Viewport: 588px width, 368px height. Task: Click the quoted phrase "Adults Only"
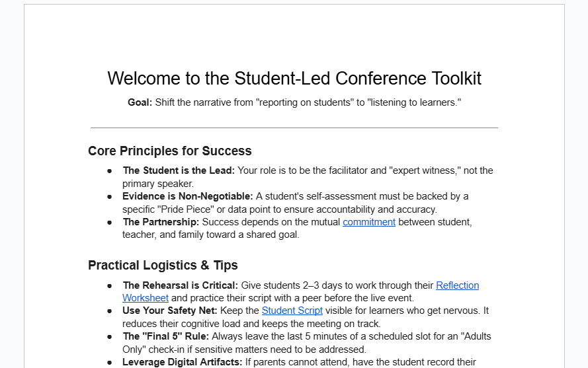pos(472,336)
